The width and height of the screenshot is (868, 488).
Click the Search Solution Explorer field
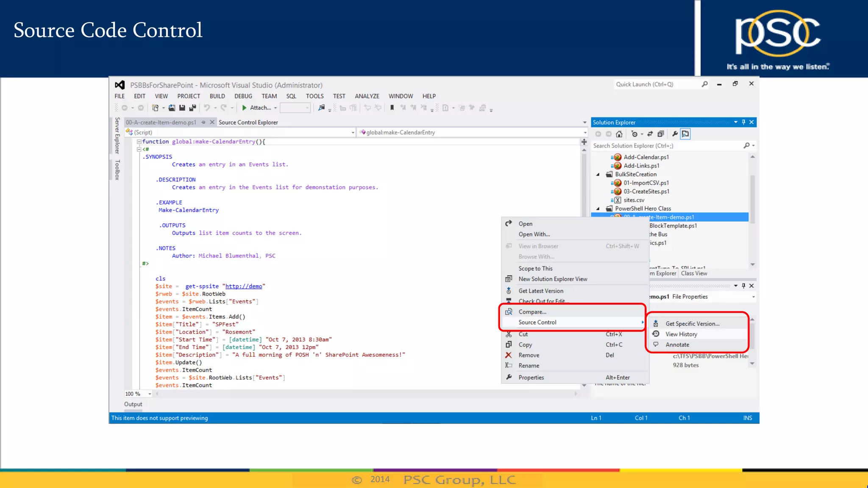[667, 146]
